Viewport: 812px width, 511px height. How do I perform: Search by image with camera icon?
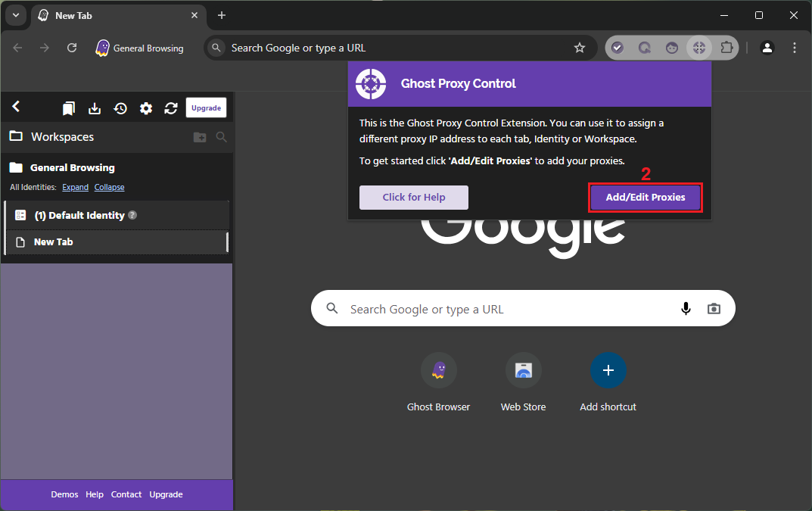(714, 309)
